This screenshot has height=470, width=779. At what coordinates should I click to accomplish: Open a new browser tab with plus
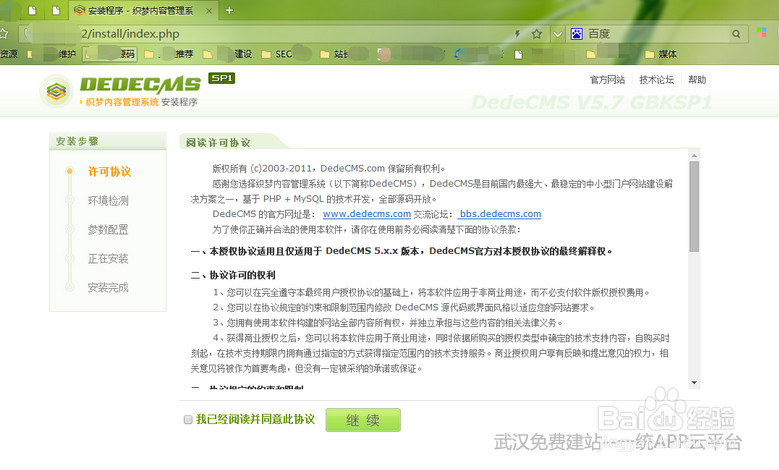229,10
